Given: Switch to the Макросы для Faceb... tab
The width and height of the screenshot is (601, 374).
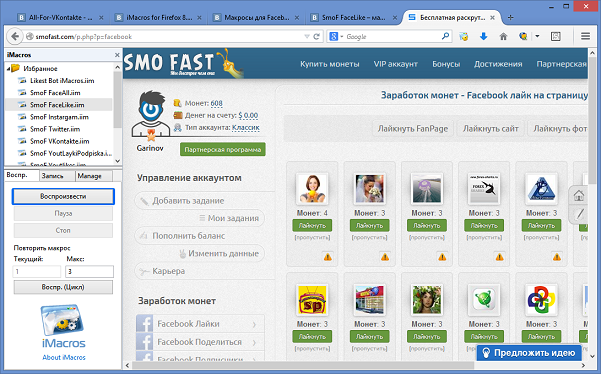Looking at the screenshot, I should pyautogui.click(x=256, y=18).
